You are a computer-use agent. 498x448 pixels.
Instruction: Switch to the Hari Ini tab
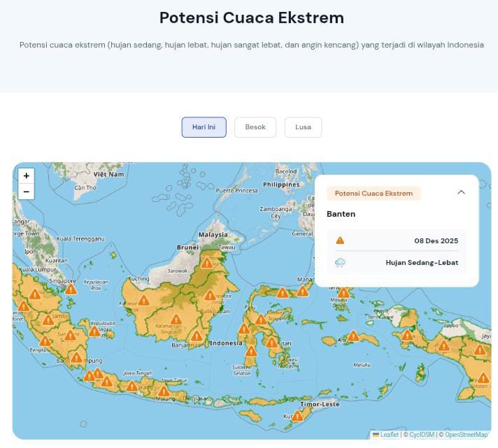(x=204, y=127)
